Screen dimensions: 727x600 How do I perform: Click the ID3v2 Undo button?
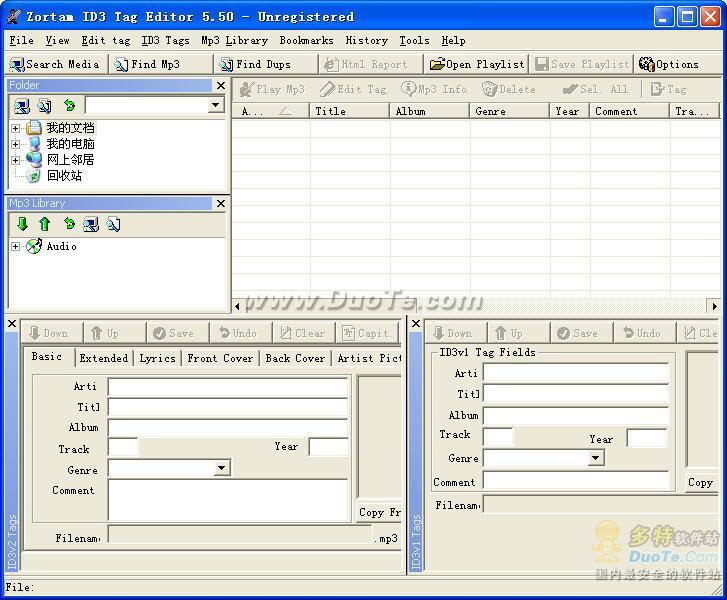click(x=240, y=333)
